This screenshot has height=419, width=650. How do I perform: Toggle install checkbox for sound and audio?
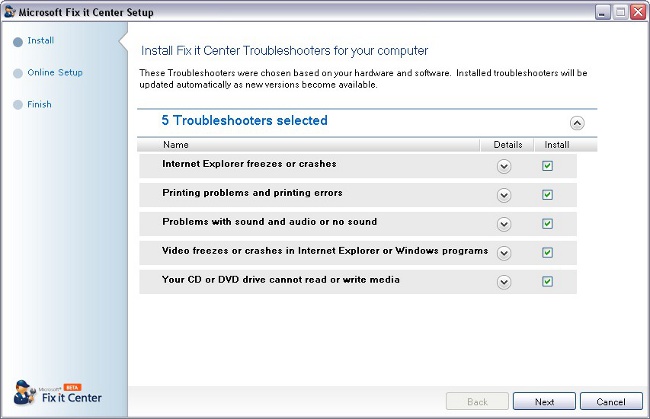tap(547, 224)
